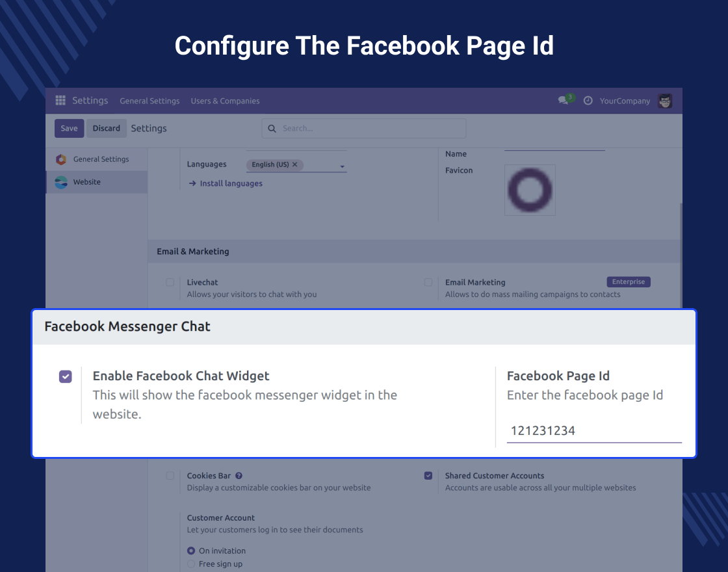Click the Facebook Page Id label

point(558,376)
